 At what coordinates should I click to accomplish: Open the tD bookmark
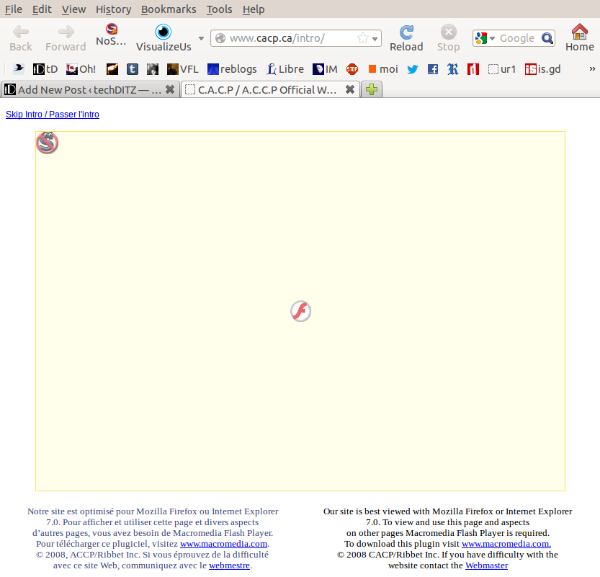(45, 69)
